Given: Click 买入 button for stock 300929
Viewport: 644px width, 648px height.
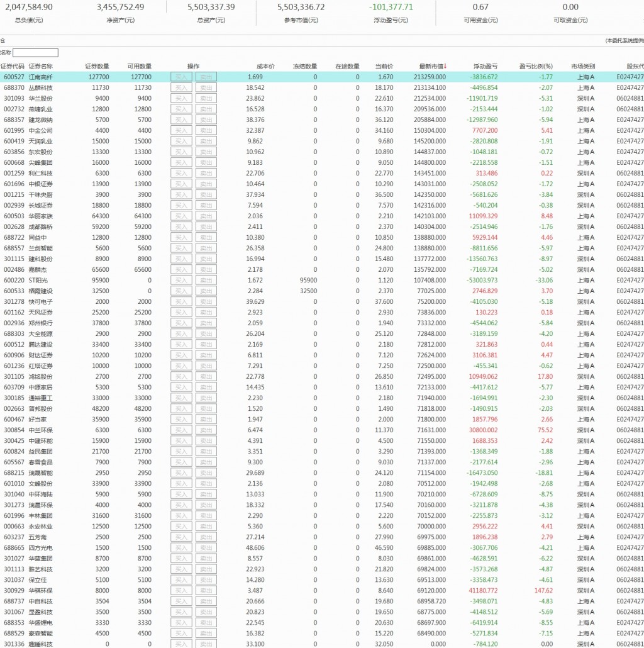Looking at the screenshot, I should (181, 591).
